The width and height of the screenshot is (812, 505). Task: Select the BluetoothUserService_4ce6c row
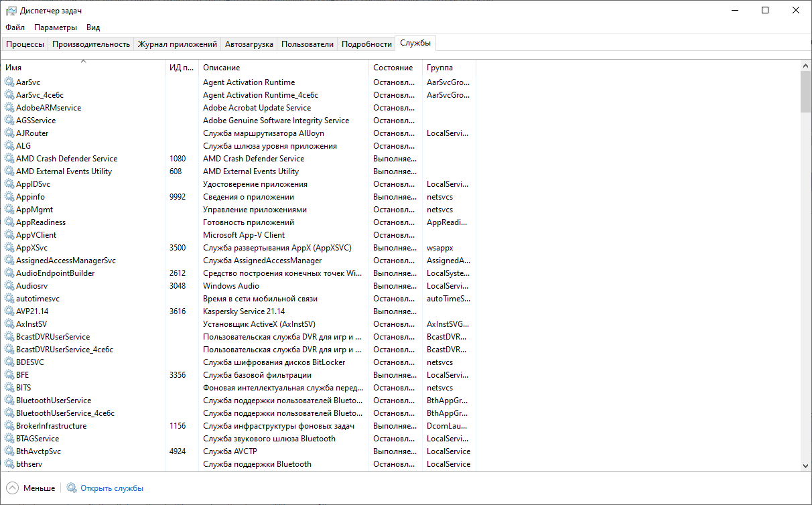pyautogui.click(x=240, y=413)
